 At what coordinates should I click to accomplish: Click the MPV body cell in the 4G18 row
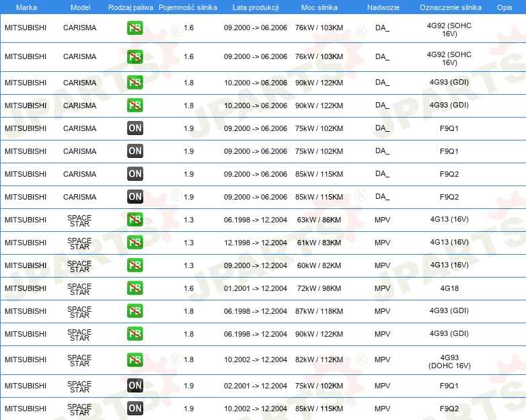(x=383, y=288)
